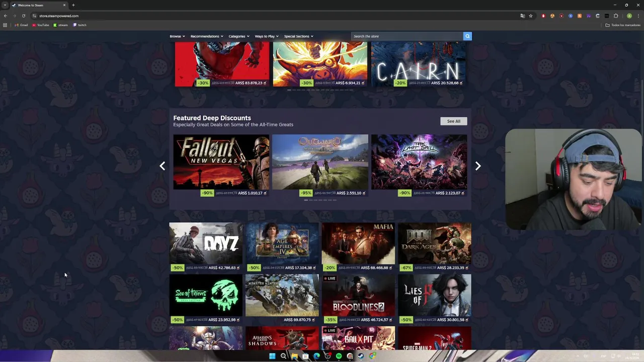Image resolution: width=644 pixels, height=362 pixels.
Task: Open the Assassin's Creed Shadows tile
Action: [282, 338]
